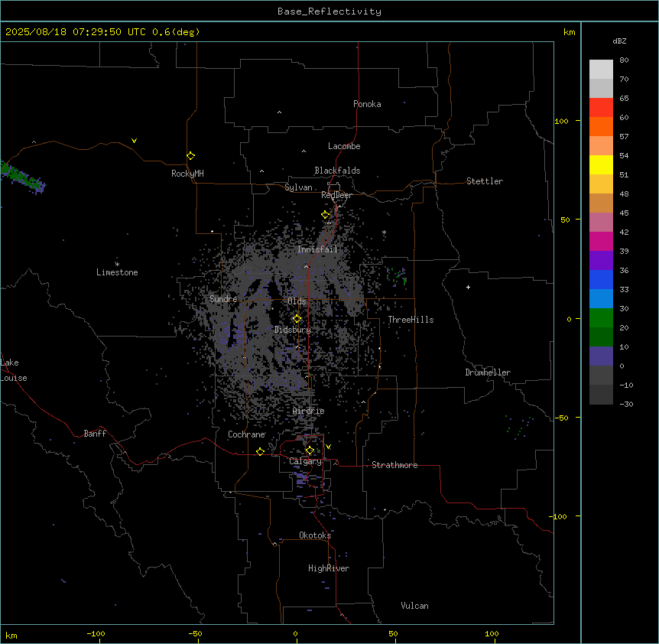
Task: Pick the light gray 70-80 dBZ legend swatch
Action: [601, 69]
